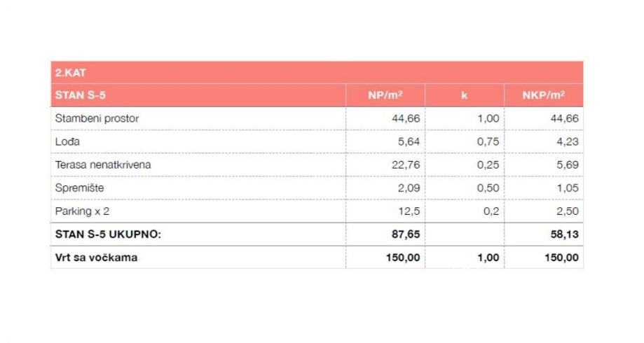This screenshot has width=644, height=343.
Task: Click the "Vrt sa voćkama" row label
Action: (x=96, y=258)
